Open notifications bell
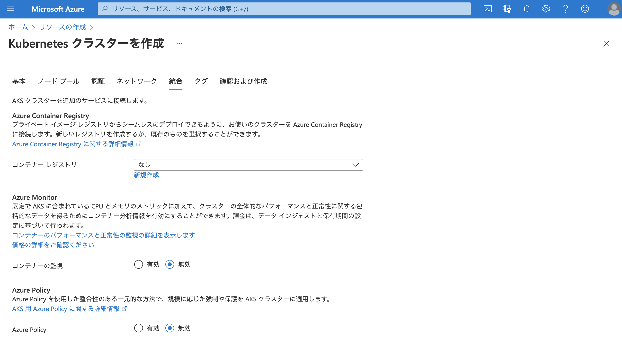622x364 pixels. pyautogui.click(x=526, y=9)
